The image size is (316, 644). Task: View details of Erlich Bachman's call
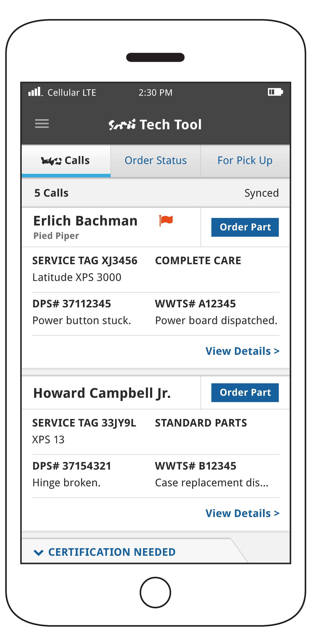click(242, 351)
